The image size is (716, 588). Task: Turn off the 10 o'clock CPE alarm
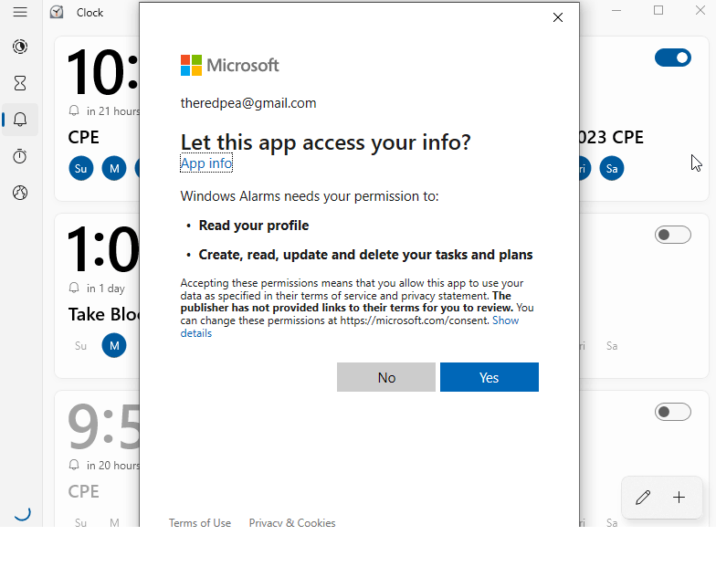[x=672, y=58]
